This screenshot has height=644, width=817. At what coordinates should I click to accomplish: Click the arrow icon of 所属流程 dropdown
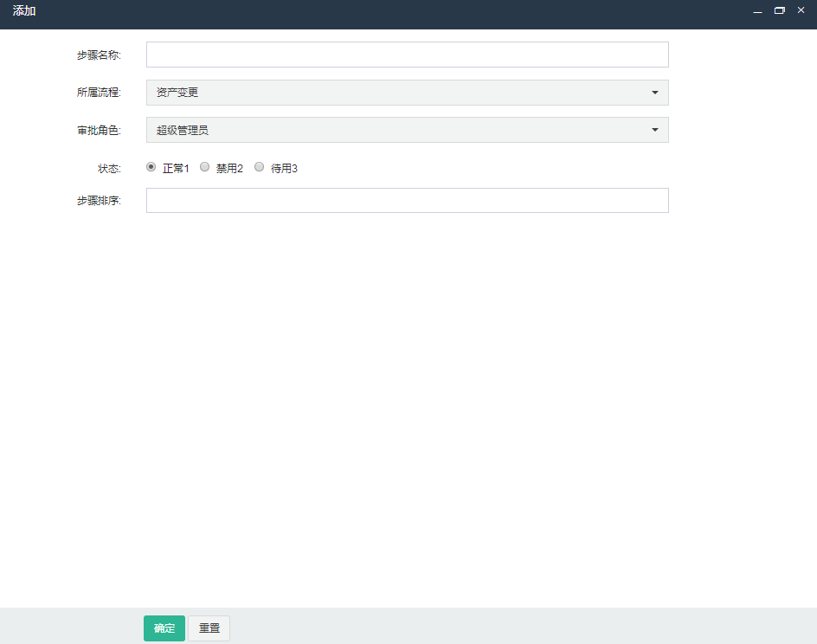(x=654, y=93)
